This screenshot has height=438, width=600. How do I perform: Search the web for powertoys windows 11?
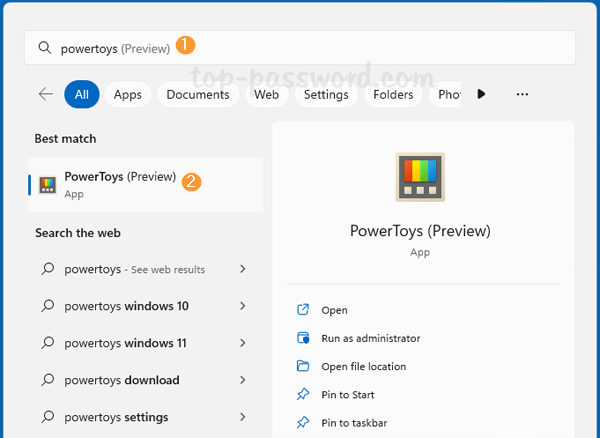(x=125, y=343)
